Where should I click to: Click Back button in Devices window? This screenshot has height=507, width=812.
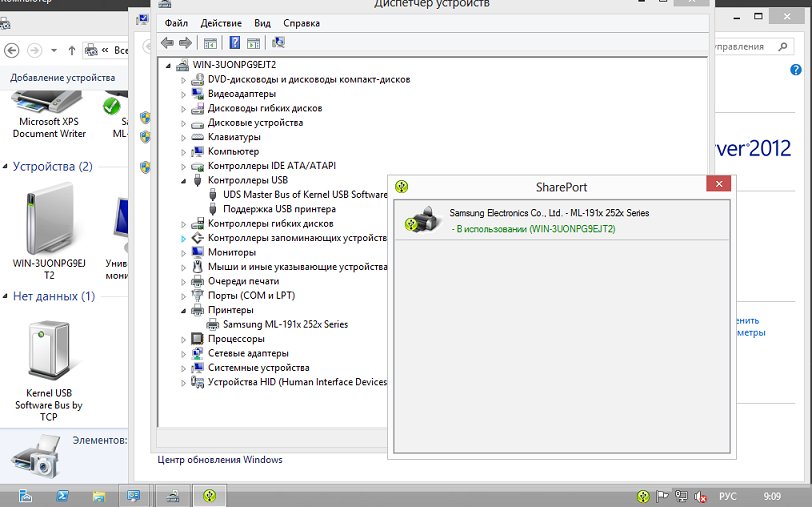point(12,50)
